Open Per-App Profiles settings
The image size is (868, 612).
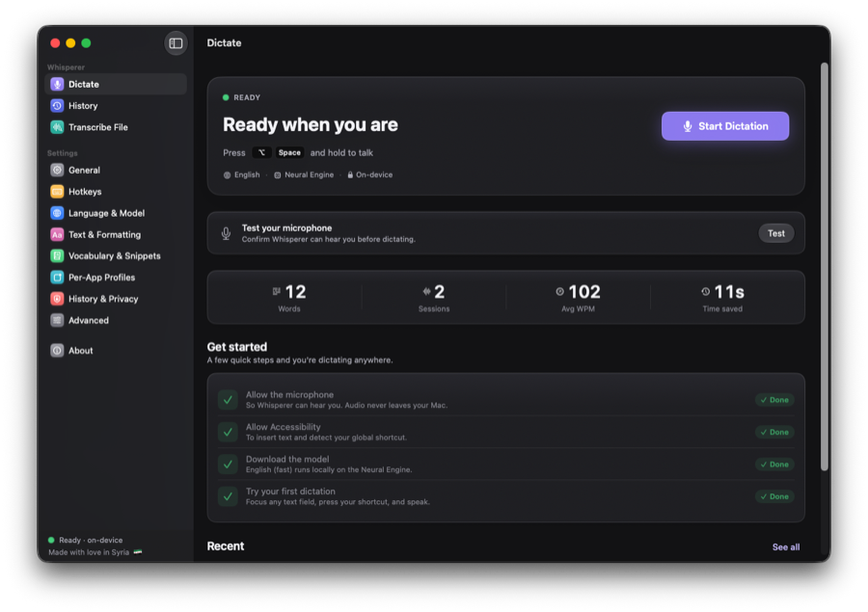116,278
